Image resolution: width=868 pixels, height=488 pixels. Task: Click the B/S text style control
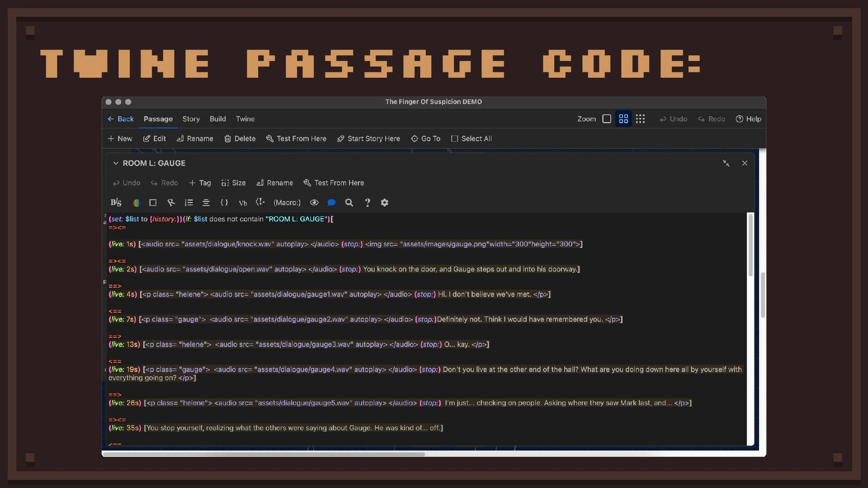[115, 202]
